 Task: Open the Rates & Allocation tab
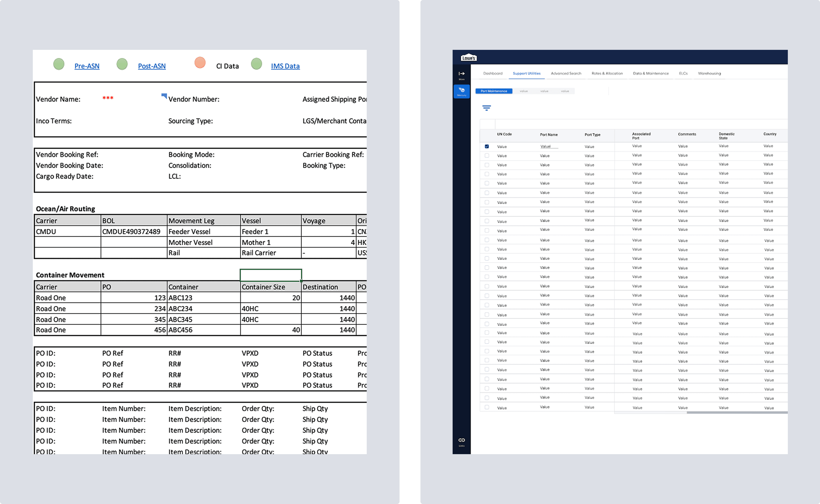point(607,73)
